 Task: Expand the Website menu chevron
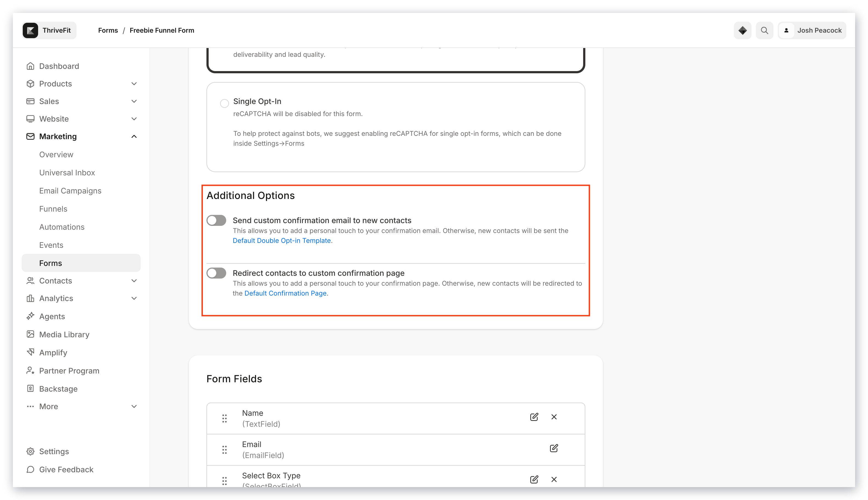(134, 119)
